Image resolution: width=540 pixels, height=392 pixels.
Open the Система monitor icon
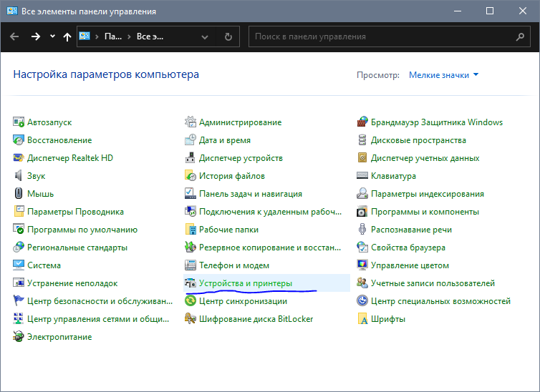pyautogui.click(x=18, y=265)
